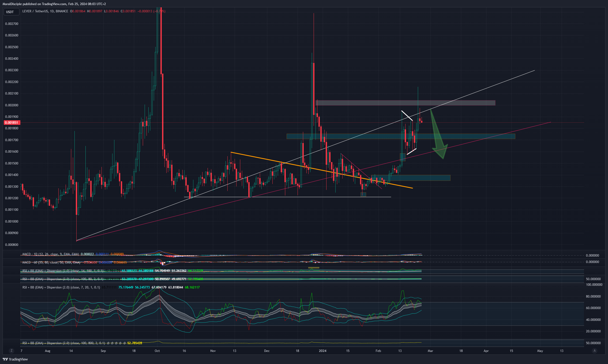Open the USDT currency selector
608x364 pixels.
click(11, 12)
